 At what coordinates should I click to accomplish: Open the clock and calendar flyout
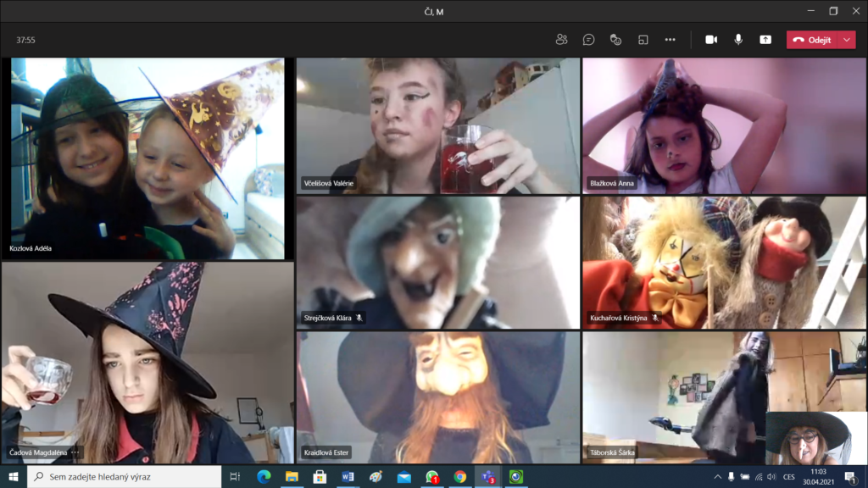[818, 476]
